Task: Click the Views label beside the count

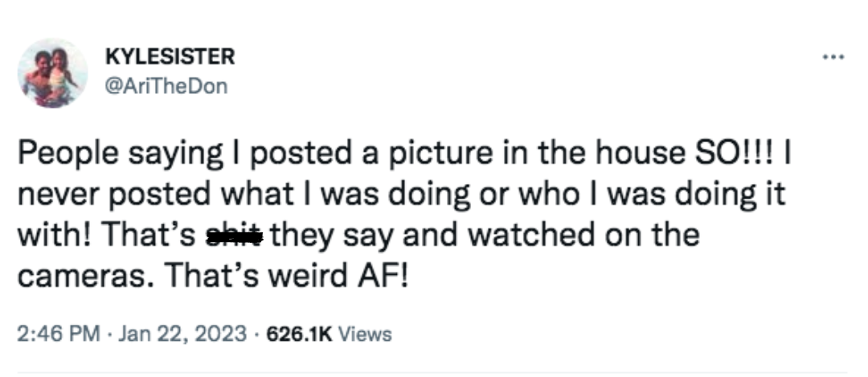Action: tap(365, 334)
